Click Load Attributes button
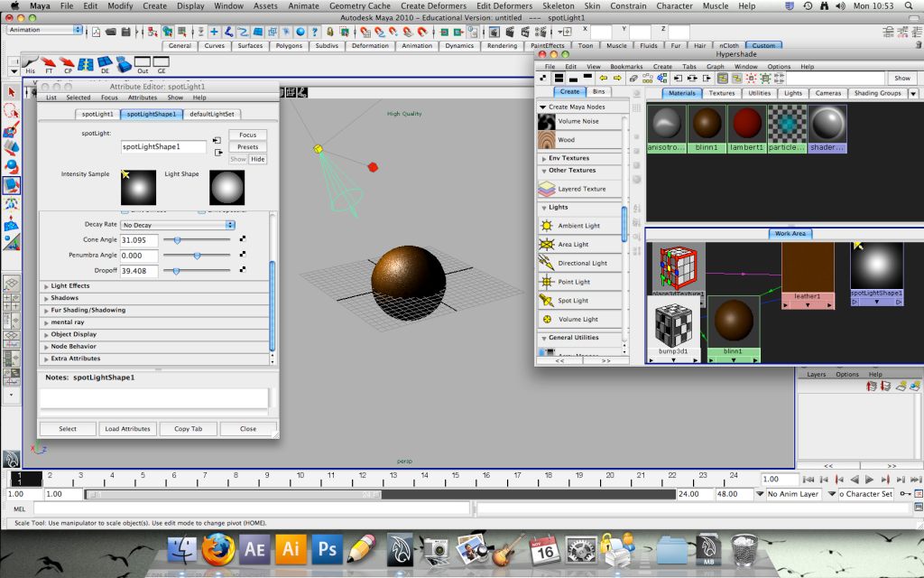 click(128, 429)
